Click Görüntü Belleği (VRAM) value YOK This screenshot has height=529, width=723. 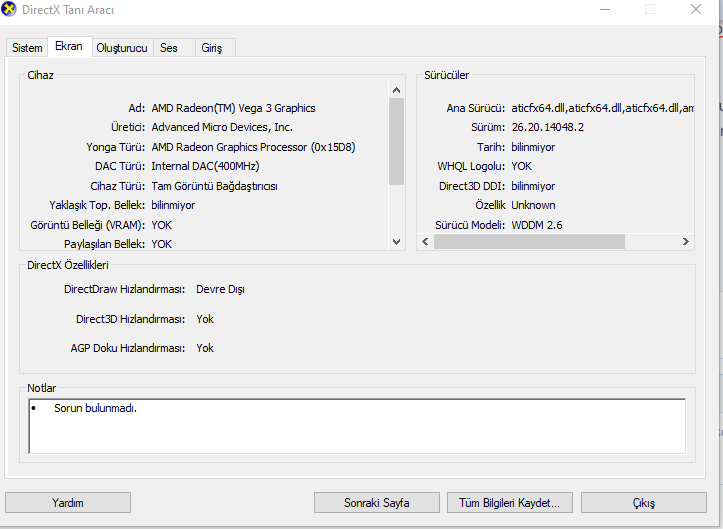(x=161, y=225)
